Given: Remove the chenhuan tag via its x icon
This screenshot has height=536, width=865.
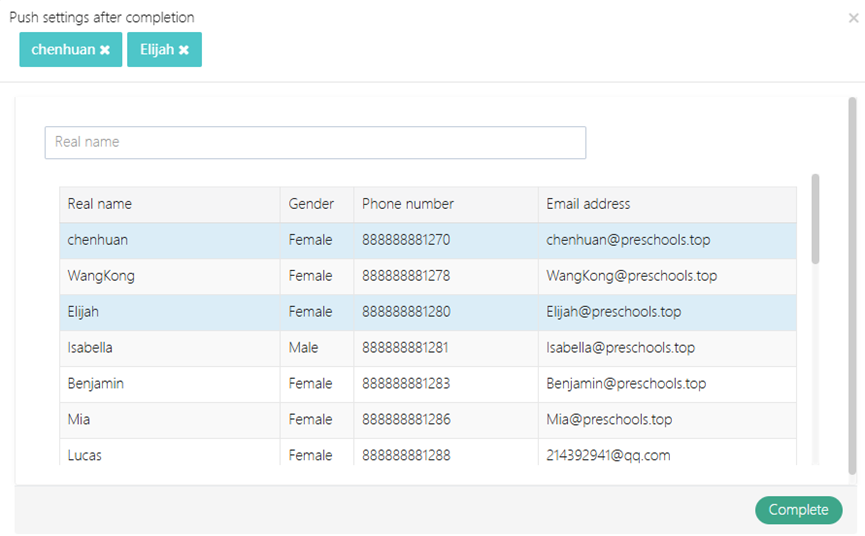Looking at the screenshot, I should pyautogui.click(x=105, y=50).
